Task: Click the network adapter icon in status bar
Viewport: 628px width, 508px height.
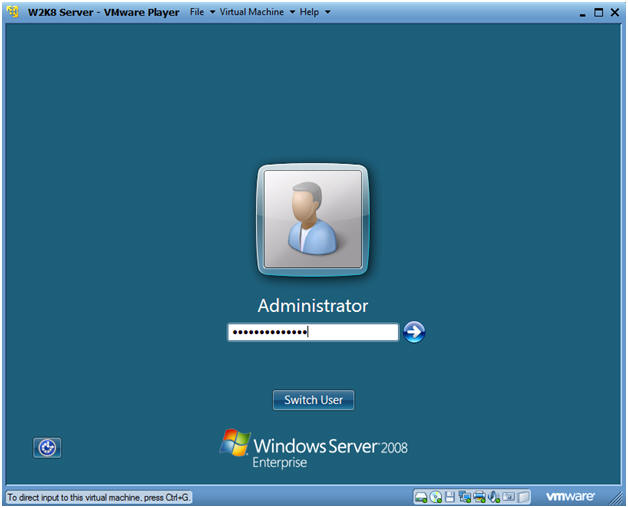Action: pyautogui.click(x=465, y=497)
